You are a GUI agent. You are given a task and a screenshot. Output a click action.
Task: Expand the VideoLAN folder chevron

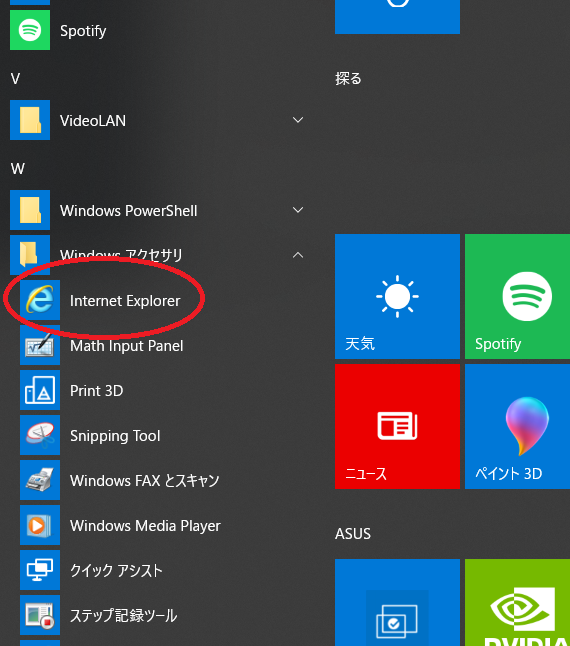pos(298,120)
